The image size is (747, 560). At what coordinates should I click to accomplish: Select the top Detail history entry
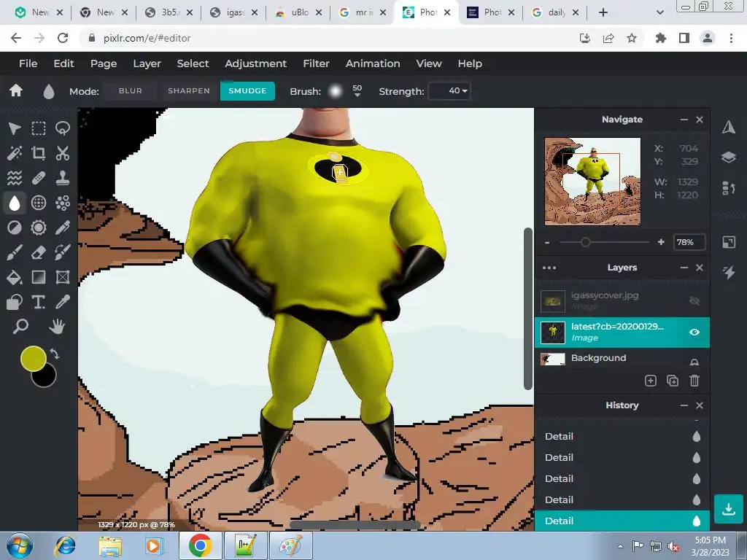[x=622, y=436]
